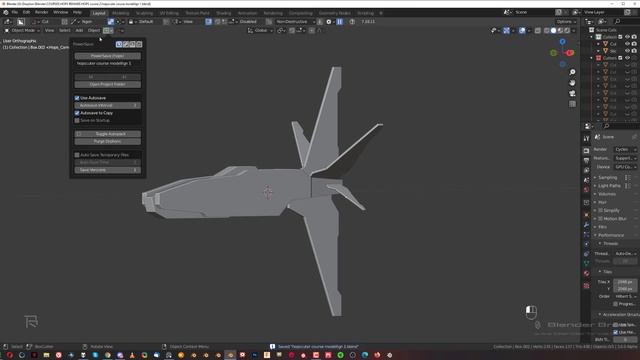Open the viewport Select menu
Viewport: 640px width, 360px height.
[x=64, y=31]
